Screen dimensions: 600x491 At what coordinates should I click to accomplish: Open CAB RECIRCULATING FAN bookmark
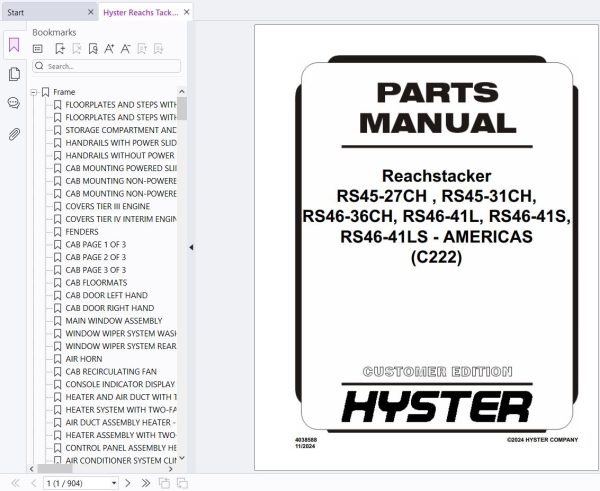(x=111, y=372)
